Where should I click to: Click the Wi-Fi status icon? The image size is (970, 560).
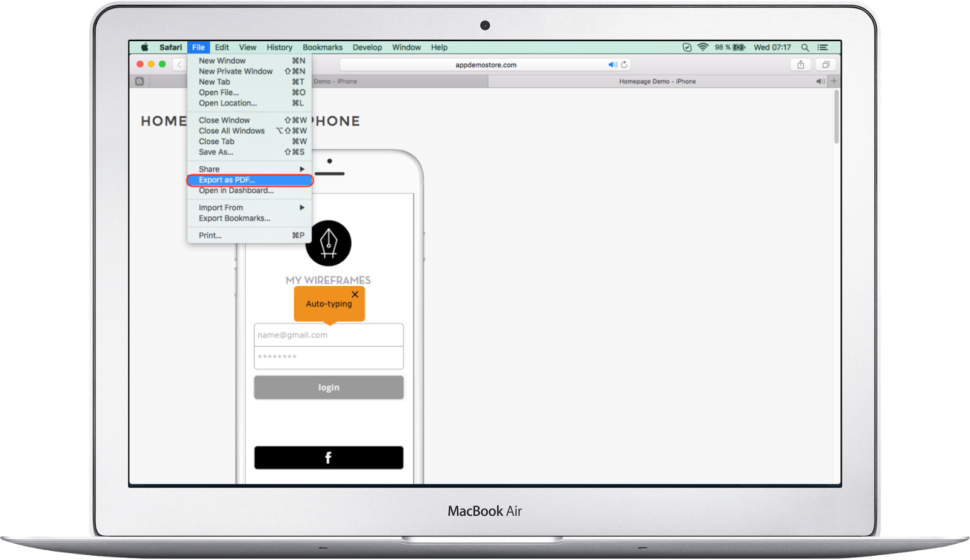[703, 47]
